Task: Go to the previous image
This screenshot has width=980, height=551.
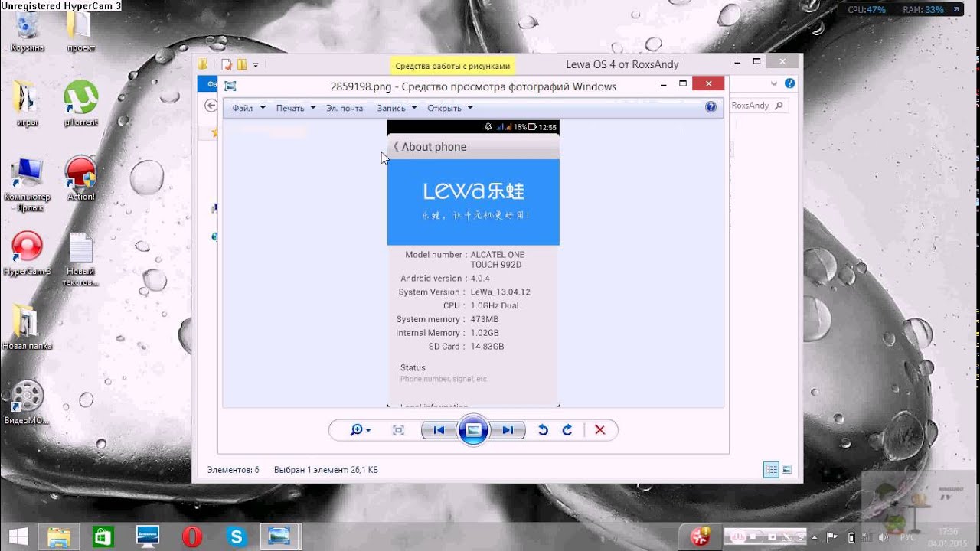Action: pyautogui.click(x=439, y=430)
